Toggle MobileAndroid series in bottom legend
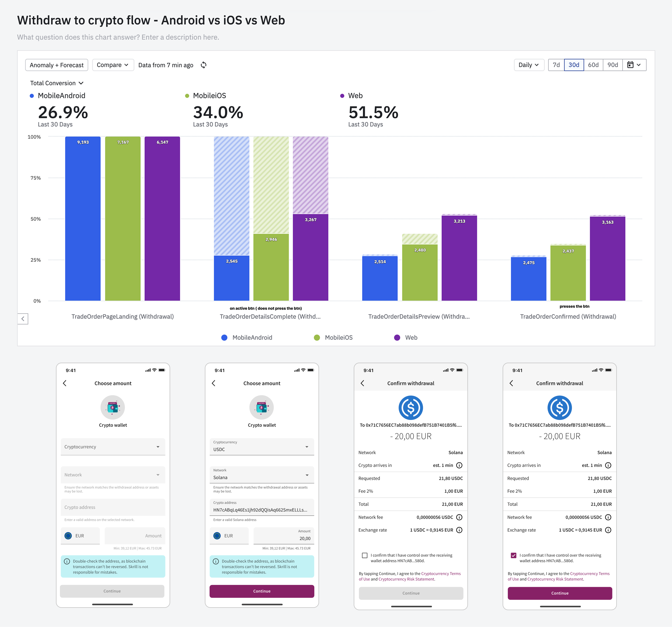This screenshot has width=672, height=627. [x=247, y=337]
